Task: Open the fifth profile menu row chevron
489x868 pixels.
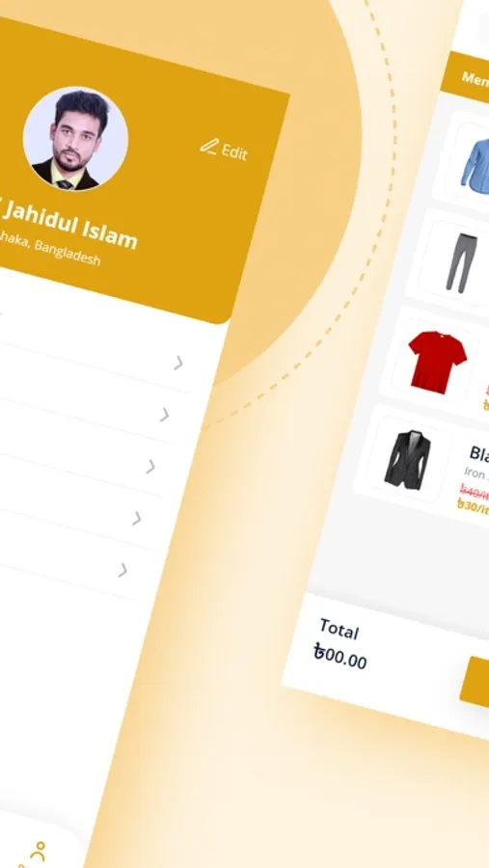Action: 122,570
